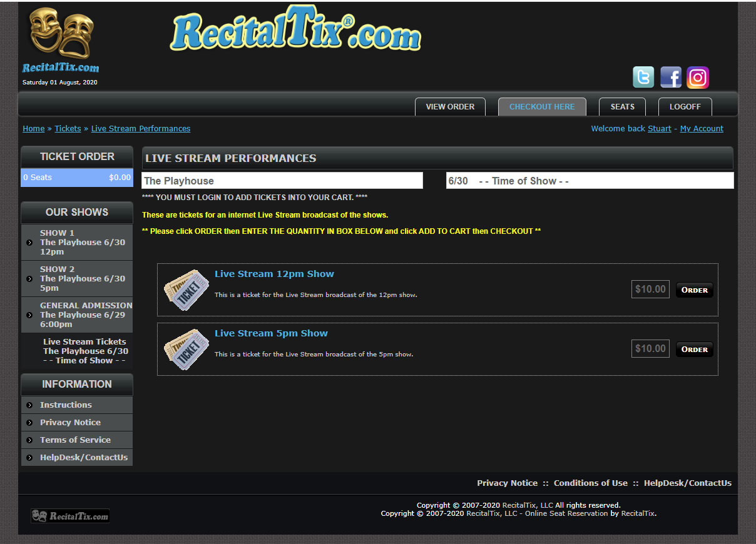The image size is (756, 544).
Task: Open the Seats tab
Action: (623, 107)
